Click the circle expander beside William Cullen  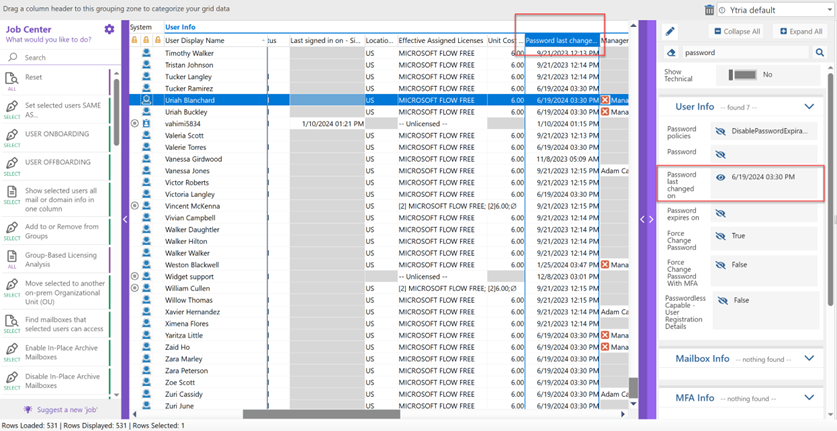135,288
